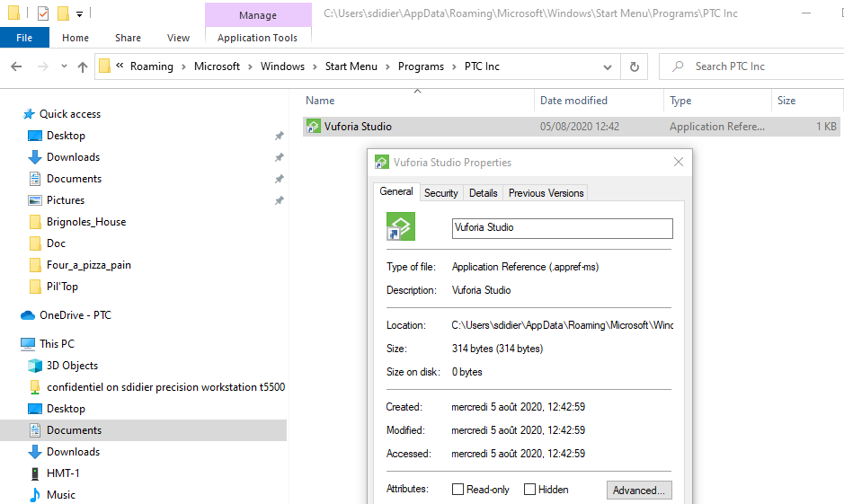Viewport: 844px width, 504px height.
Task: Open the View ribbon tab
Action: [x=178, y=38]
